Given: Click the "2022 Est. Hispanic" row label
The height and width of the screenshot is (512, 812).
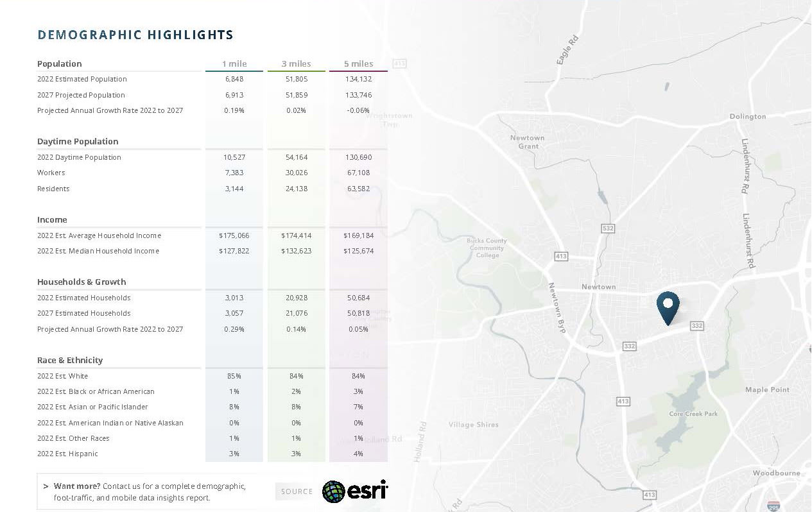Looking at the screenshot, I should [x=67, y=454].
